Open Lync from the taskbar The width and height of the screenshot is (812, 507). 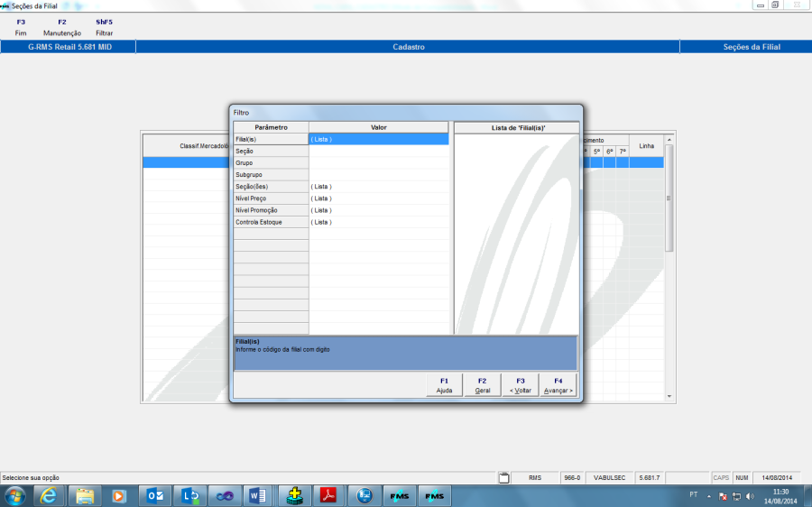(190, 496)
